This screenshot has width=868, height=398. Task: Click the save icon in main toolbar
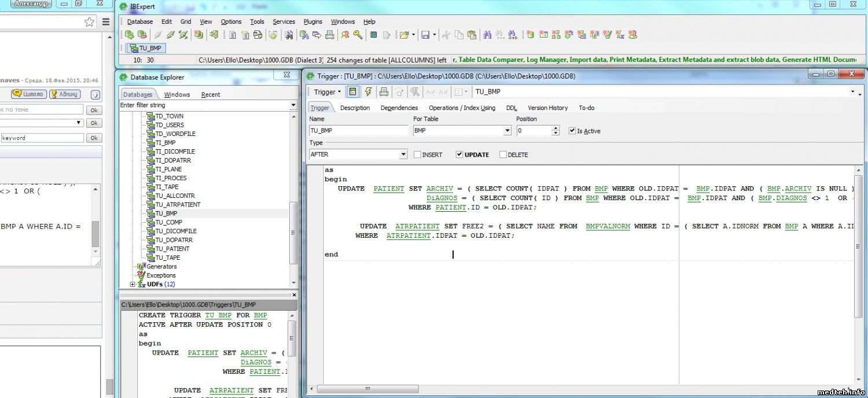[x=425, y=35]
